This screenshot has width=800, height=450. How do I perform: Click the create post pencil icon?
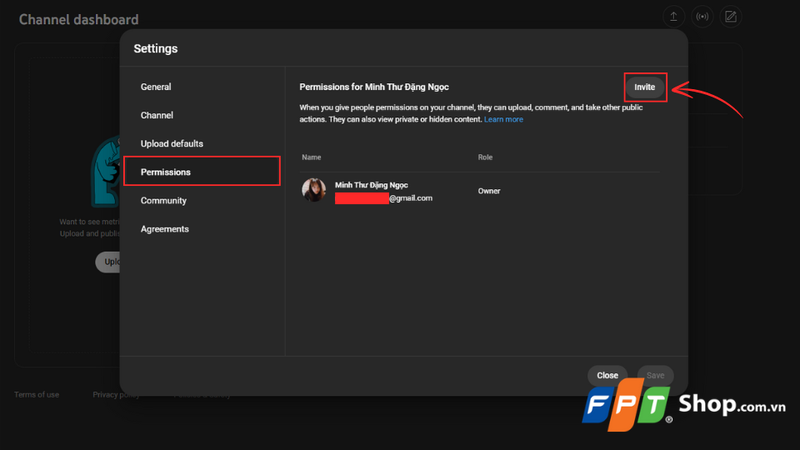731,17
